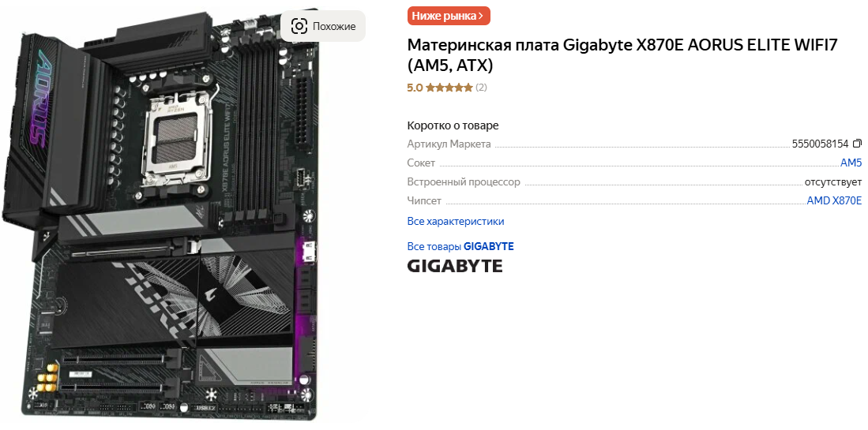Open the AM5 socket link

pyautogui.click(x=851, y=163)
